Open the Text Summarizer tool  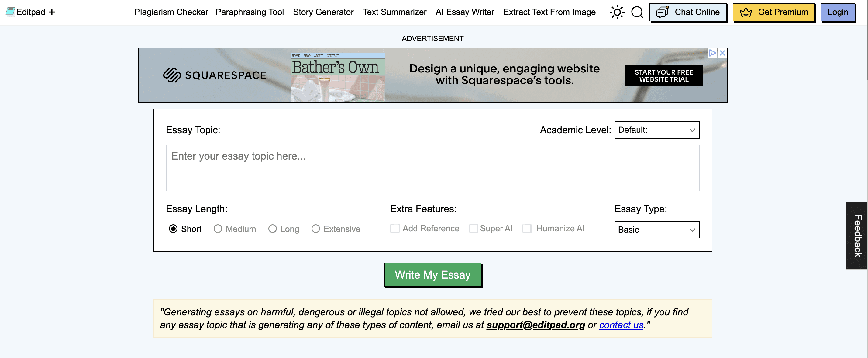click(395, 12)
